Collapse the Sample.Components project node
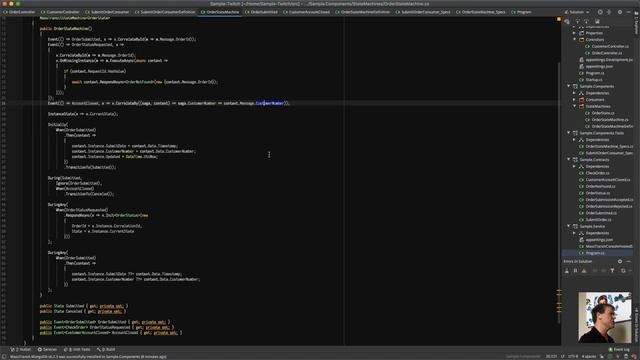Image resolution: width=640 pixels, height=360 pixels. pyautogui.click(x=569, y=87)
